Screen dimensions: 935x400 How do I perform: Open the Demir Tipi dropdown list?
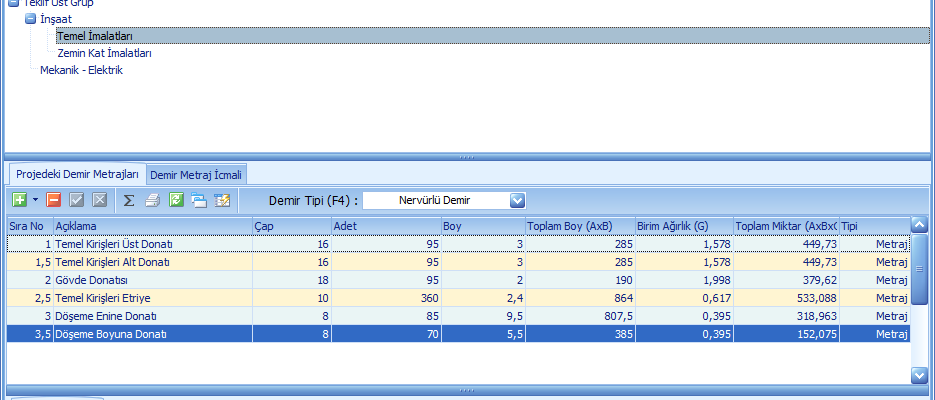[x=516, y=200]
